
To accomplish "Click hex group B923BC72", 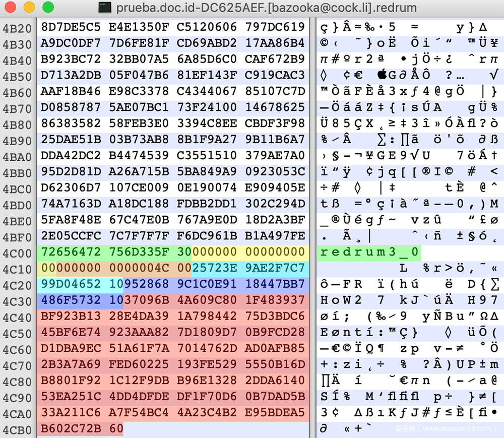I will point(71,59).
